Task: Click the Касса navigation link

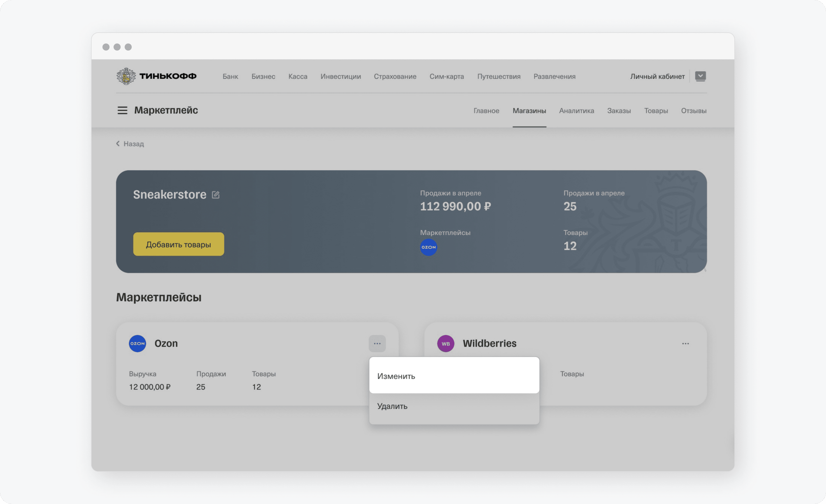Action: click(x=298, y=76)
